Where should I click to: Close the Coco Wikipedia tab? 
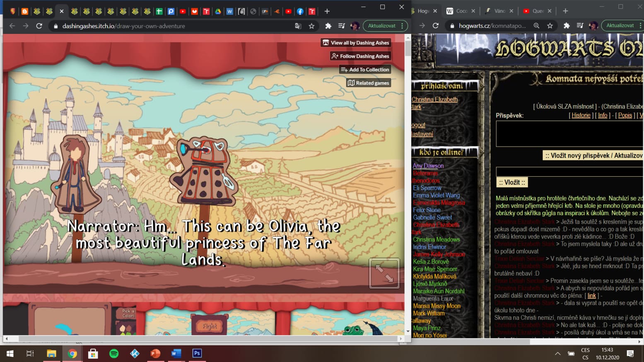(473, 11)
